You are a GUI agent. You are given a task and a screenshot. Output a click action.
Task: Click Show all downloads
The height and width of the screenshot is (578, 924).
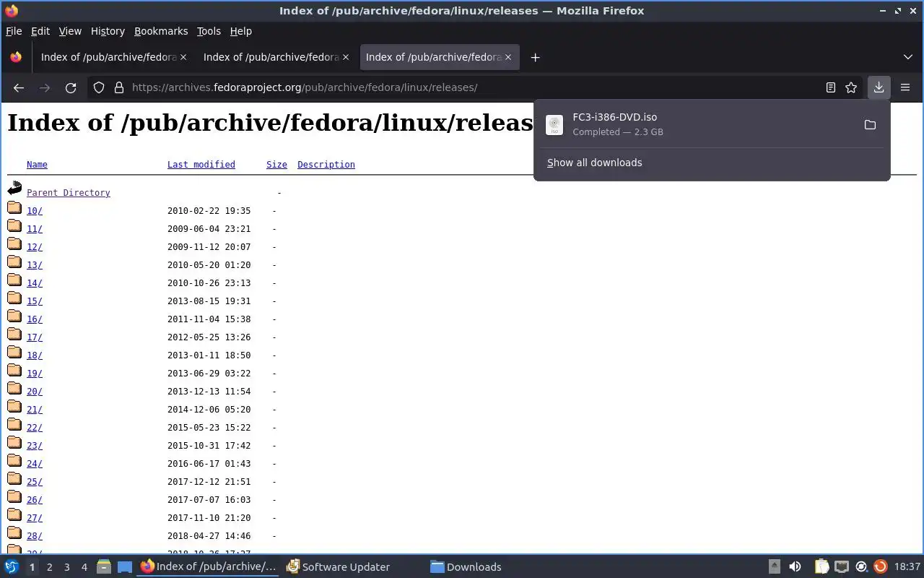(594, 163)
